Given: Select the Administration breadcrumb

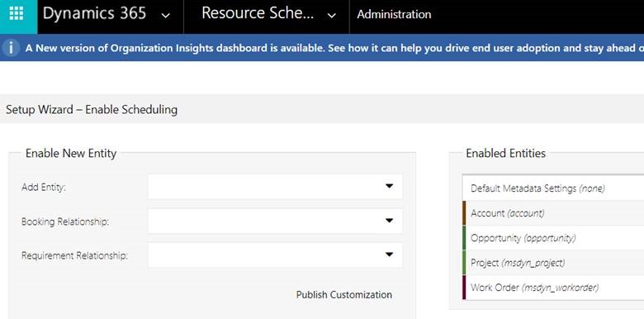Looking at the screenshot, I should point(394,14).
